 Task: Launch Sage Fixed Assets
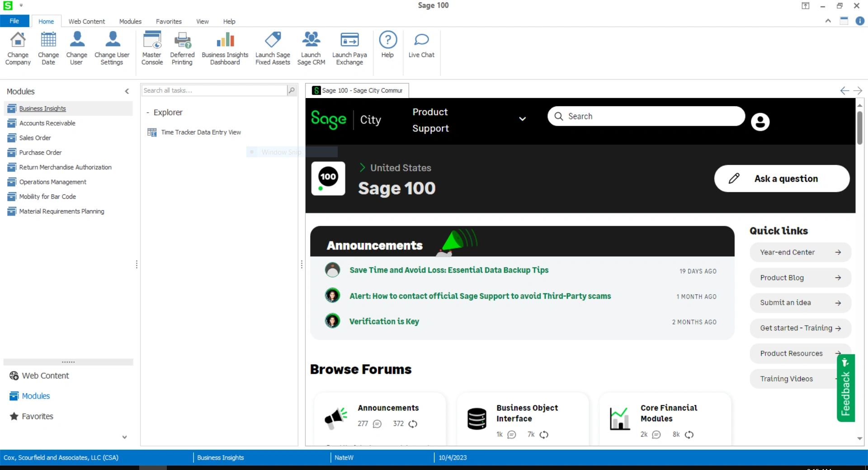pos(272,47)
